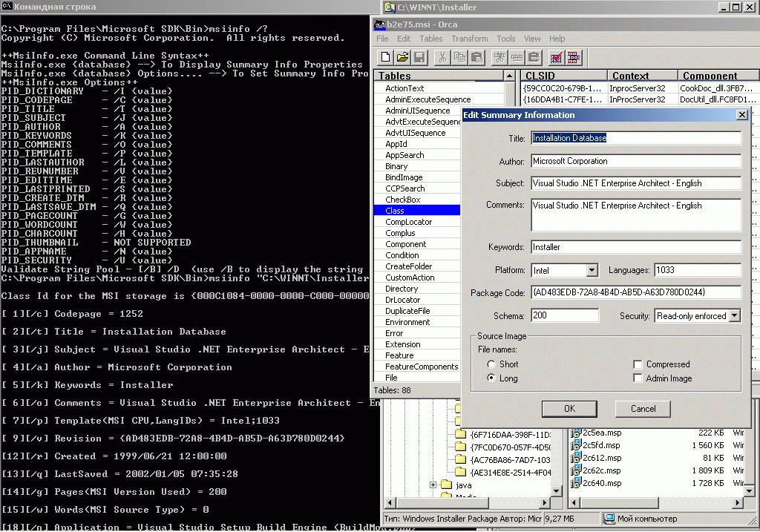Screen dimensions: 760x532
Task: Click the 2c640.msp file icon
Action: [575, 484]
